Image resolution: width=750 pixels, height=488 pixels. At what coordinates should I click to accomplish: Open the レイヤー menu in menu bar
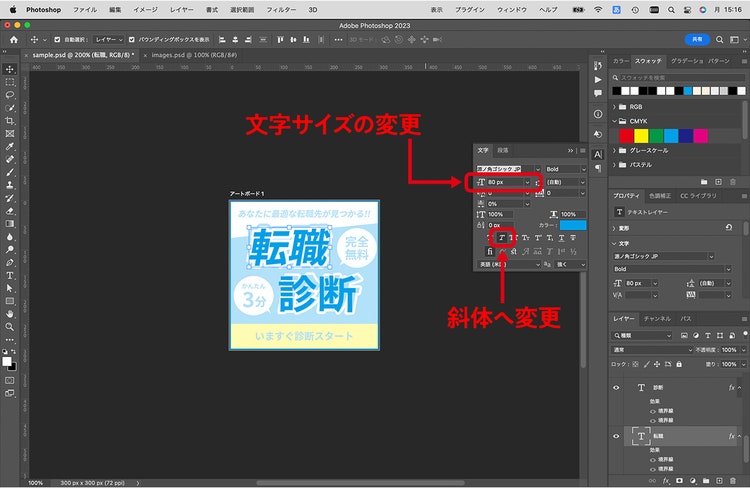click(x=182, y=10)
